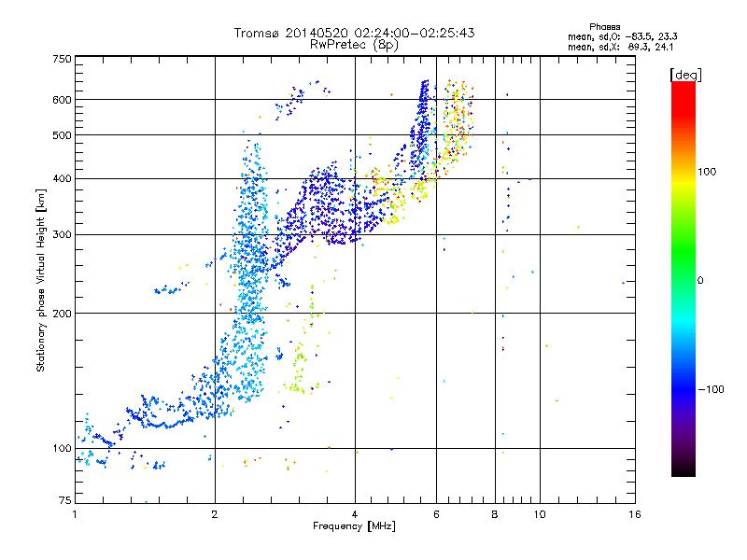Click the y-axis tick label '200'
This screenshot has height=560, width=747.
click(62, 314)
